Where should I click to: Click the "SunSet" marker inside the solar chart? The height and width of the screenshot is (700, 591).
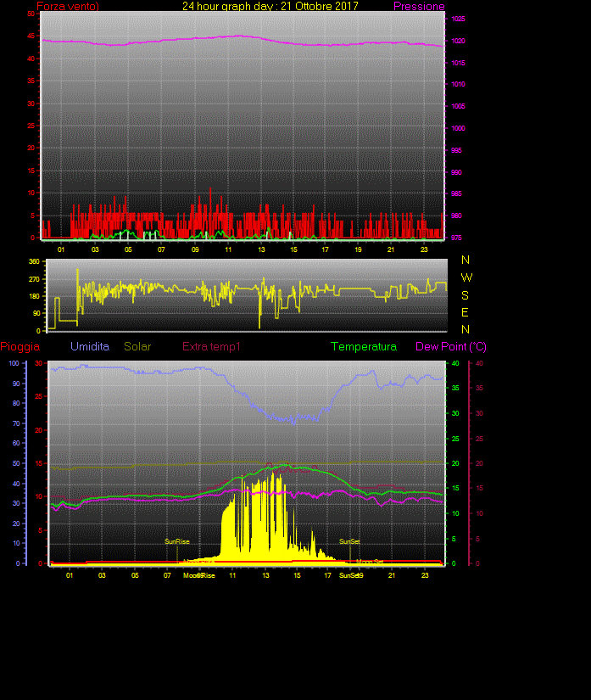tap(349, 541)
